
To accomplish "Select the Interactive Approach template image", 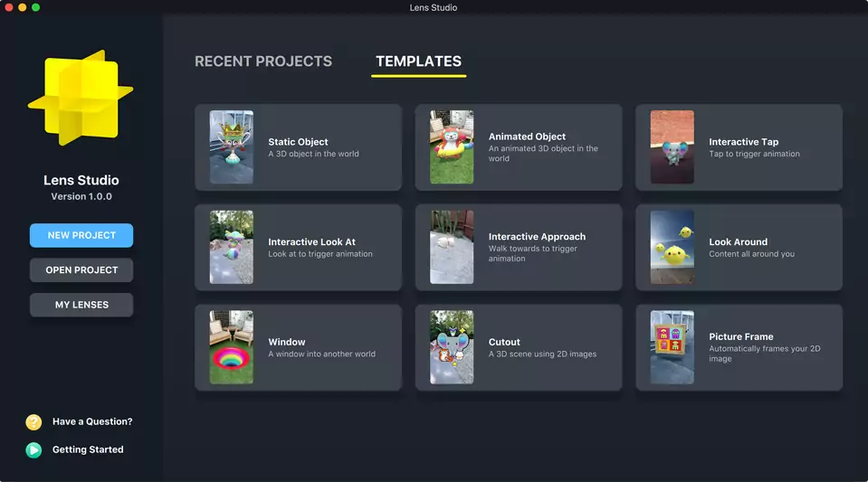I will click(x=452, y=247).
